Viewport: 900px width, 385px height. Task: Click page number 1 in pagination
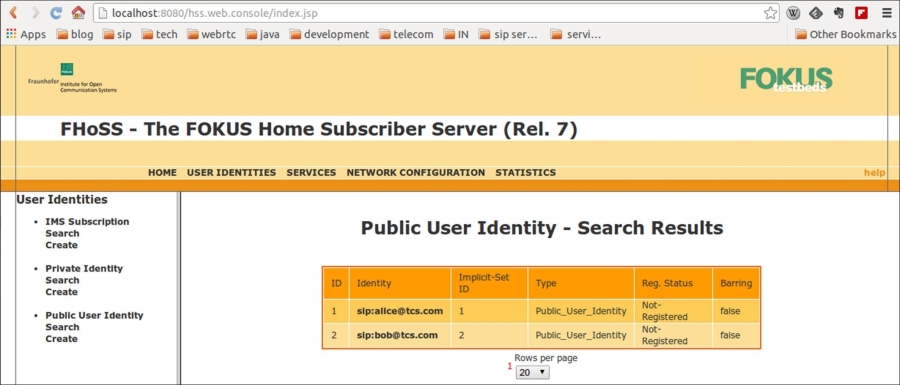coord(510,366)
